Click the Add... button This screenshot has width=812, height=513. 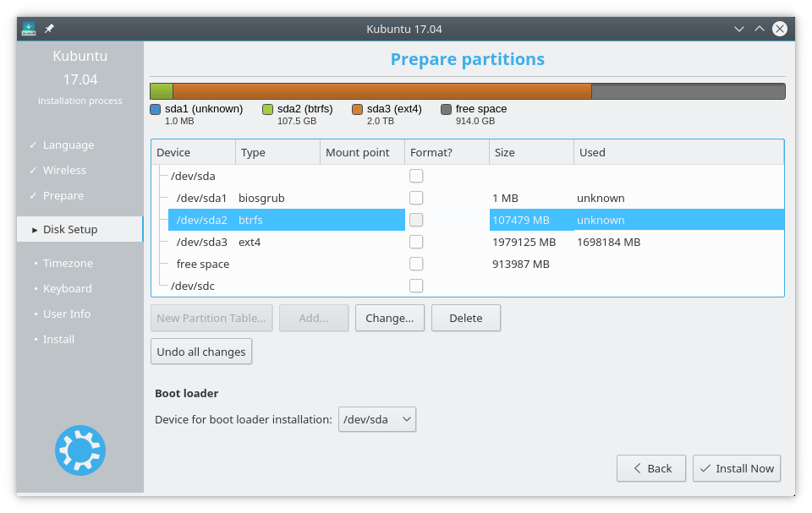point(314,318)
